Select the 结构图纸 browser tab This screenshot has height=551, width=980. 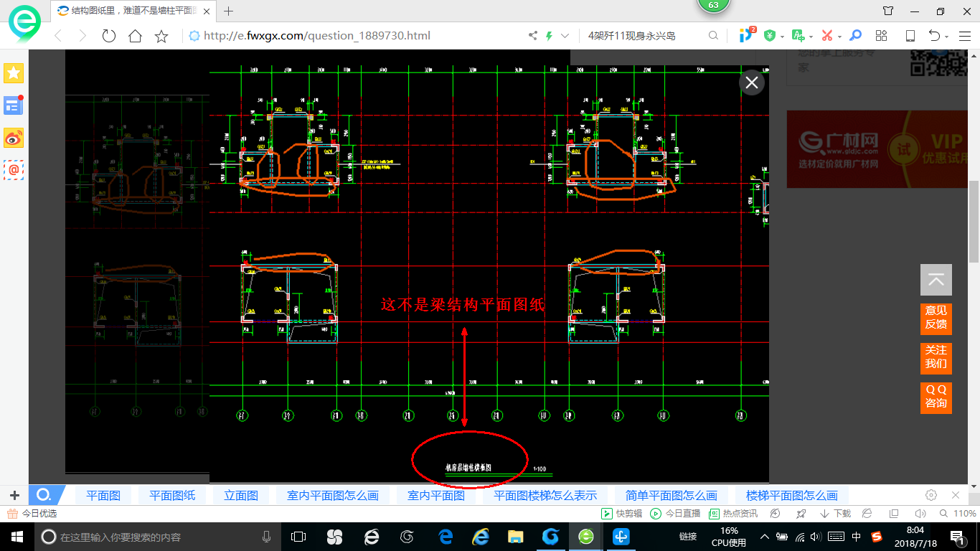click(x=133, y=11)
